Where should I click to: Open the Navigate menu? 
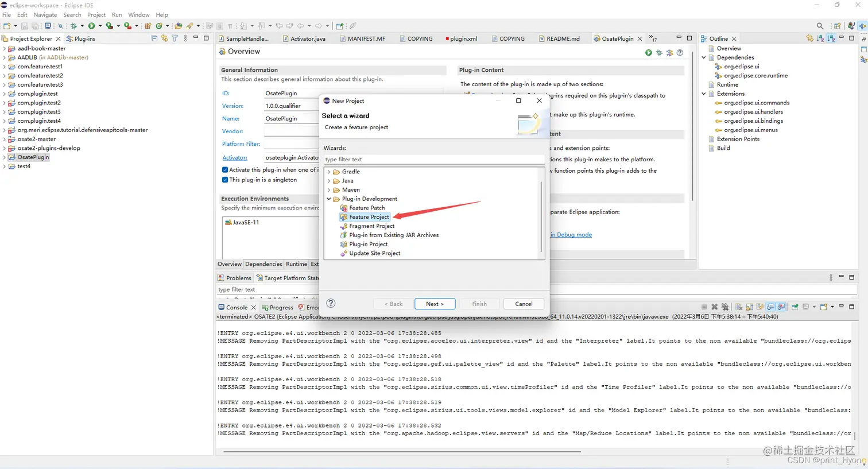coord(45,15)
